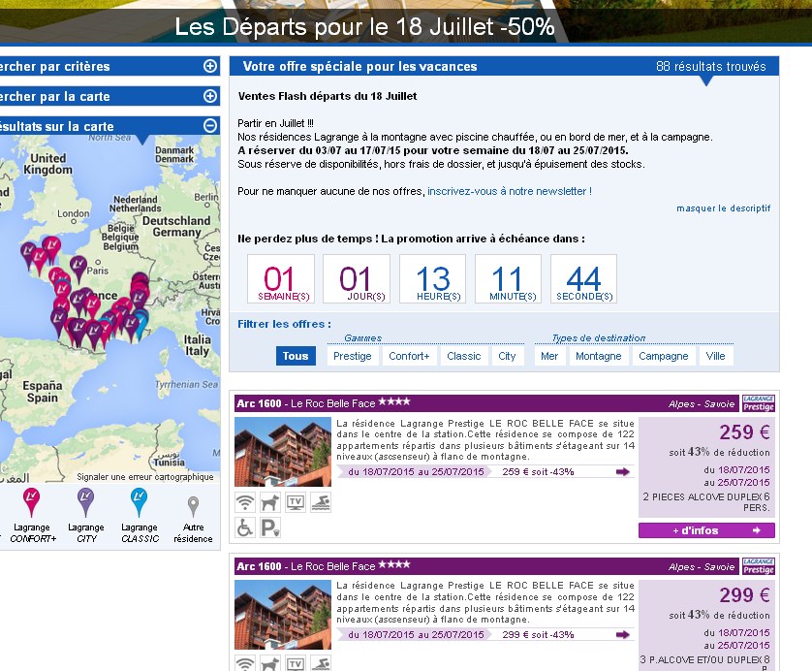The image size is (812, 671).
Task: Collapse the results on map panel
Action: [210, 126]
